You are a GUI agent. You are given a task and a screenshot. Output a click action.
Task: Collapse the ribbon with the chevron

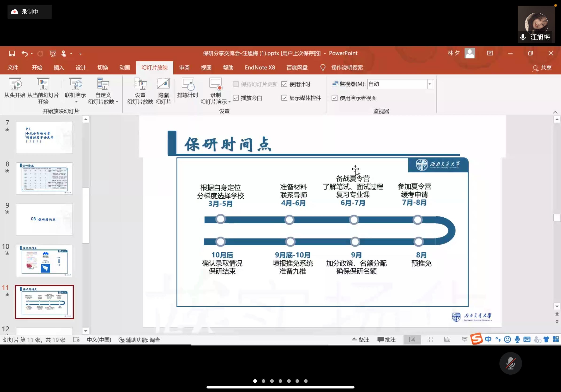(555, 112)
